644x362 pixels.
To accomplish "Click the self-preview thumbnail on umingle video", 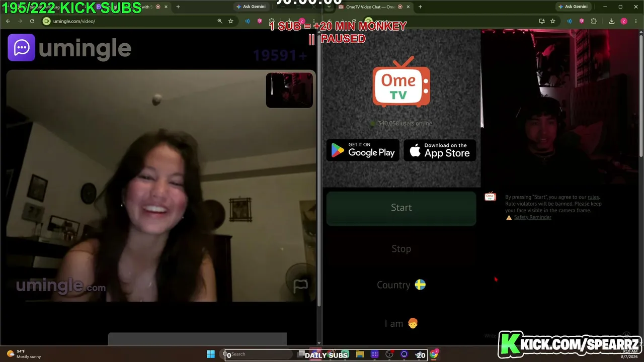I will click(x=289, y=90).
